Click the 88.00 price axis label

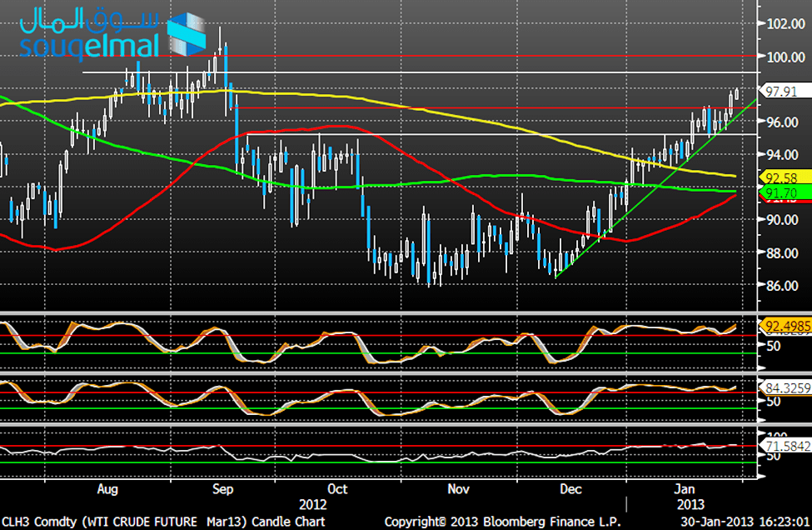tap(782, 252)
